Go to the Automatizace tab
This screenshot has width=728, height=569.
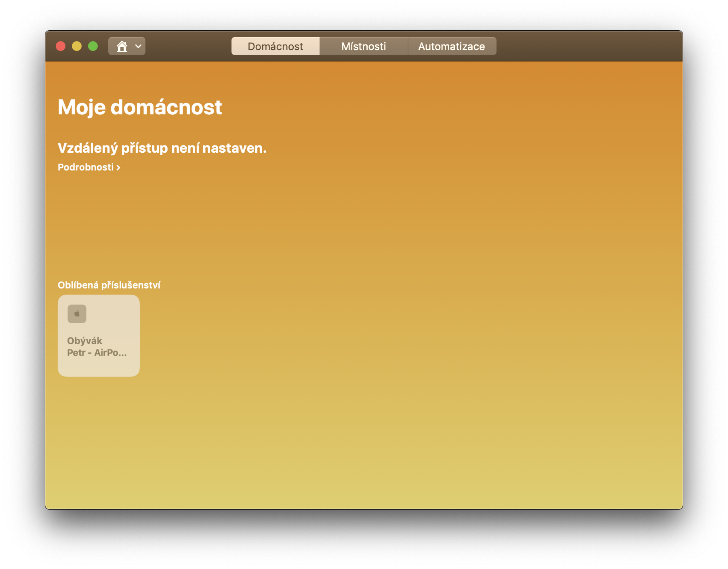point(452,46)
